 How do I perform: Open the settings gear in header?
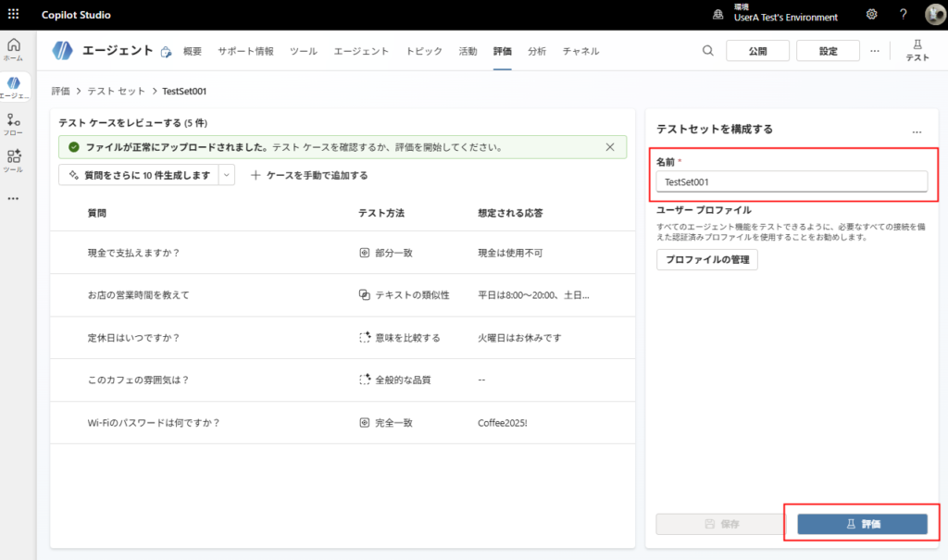click(871, 15)
